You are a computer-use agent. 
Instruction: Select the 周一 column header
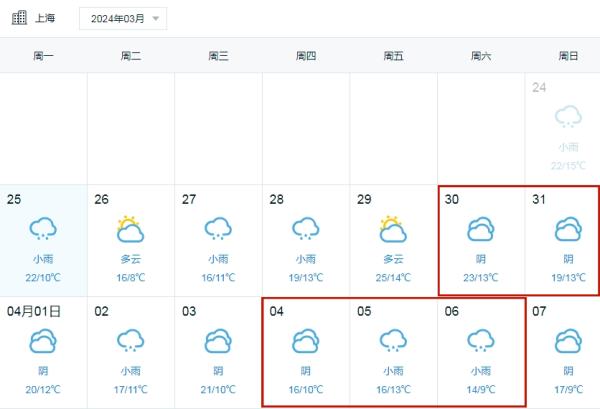[x=43, y=56]
